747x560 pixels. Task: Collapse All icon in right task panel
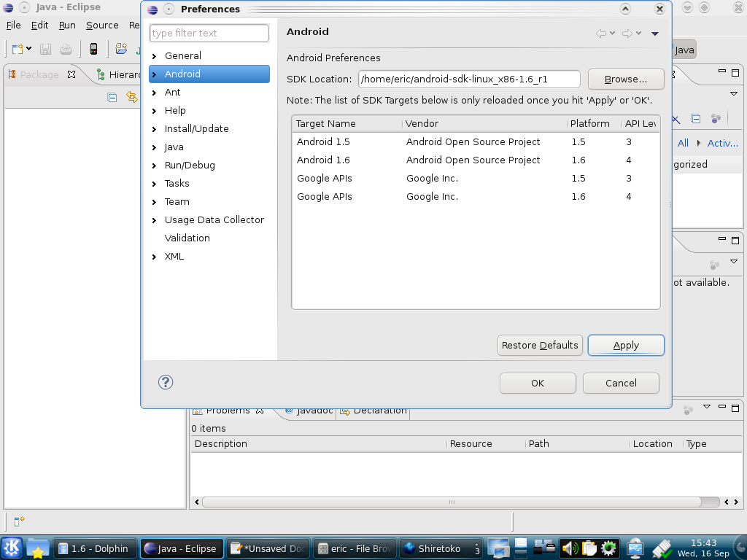pyautogui.click(x=695, y=119)
